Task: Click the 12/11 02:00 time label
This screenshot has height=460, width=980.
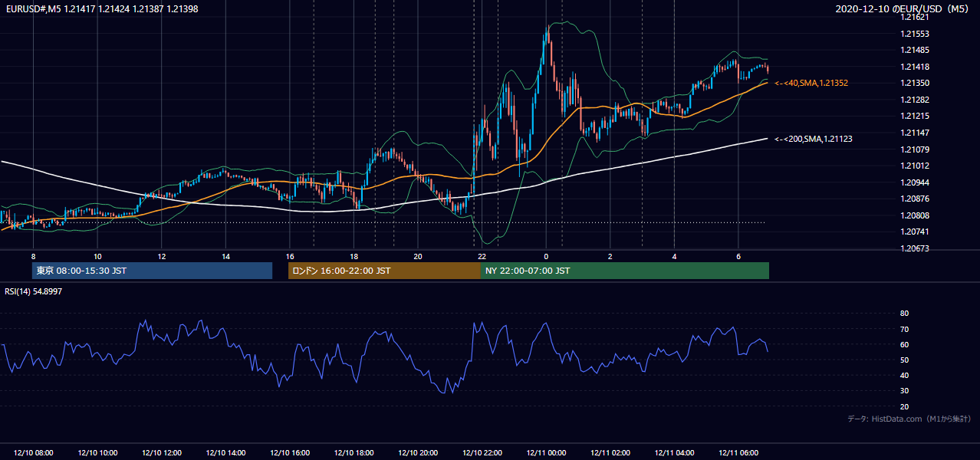Action: (x=610, y=453)
